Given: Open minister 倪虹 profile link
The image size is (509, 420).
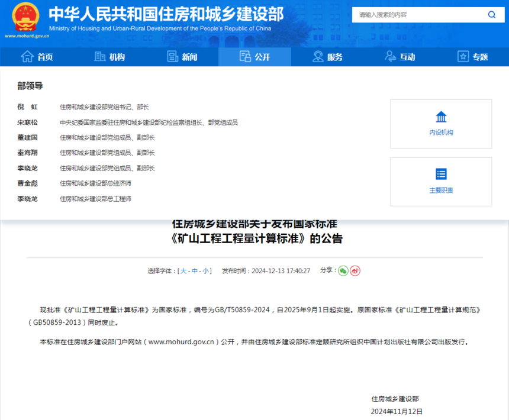Looking at the screenshot, I should (x=28, y=107).
